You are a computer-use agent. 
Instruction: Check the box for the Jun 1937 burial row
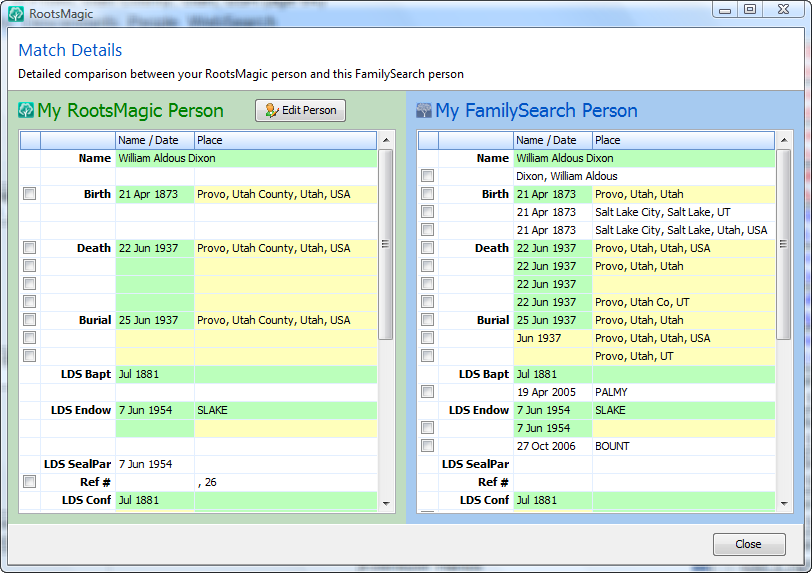tap(427, 338)
